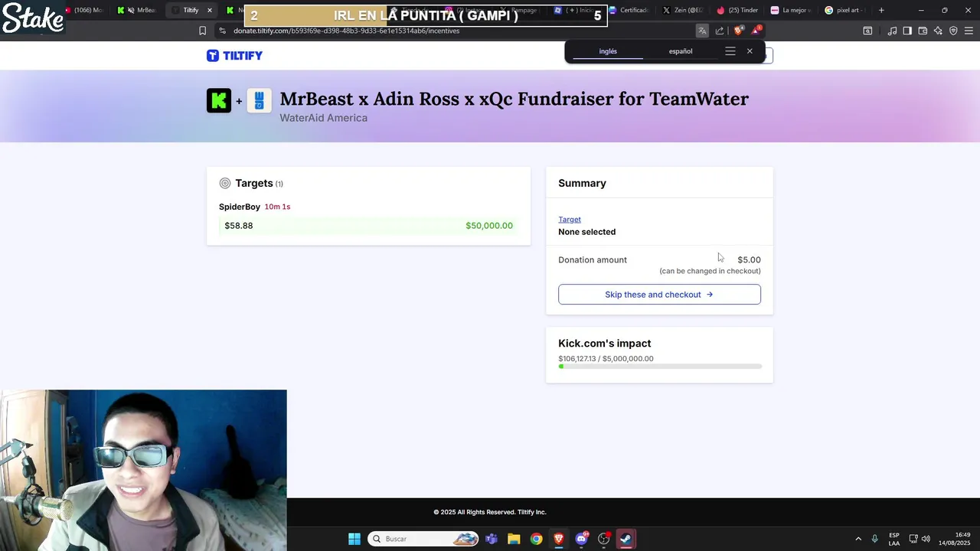Viewport: 980px width, 551px height.
Task: Switch to the La mejor browser tab
Action: click(792, 10)
